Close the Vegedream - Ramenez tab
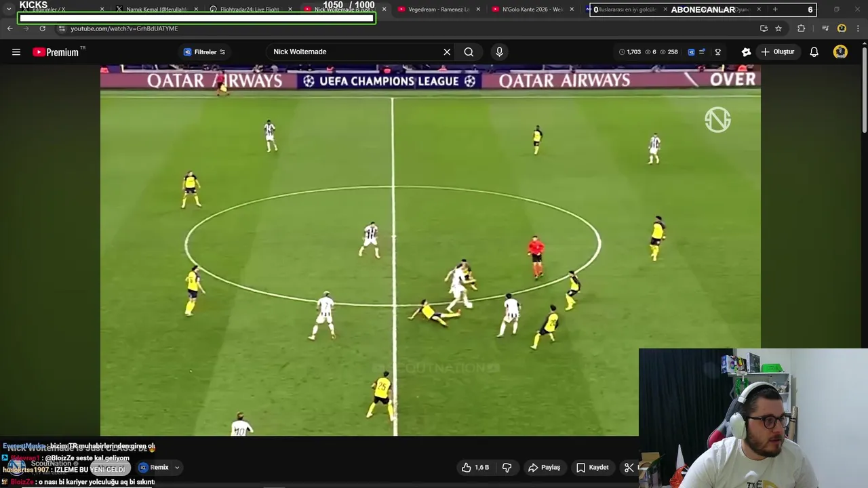This screenshot has width=868, height=488. pyautogui.click(x=478, y=9)
